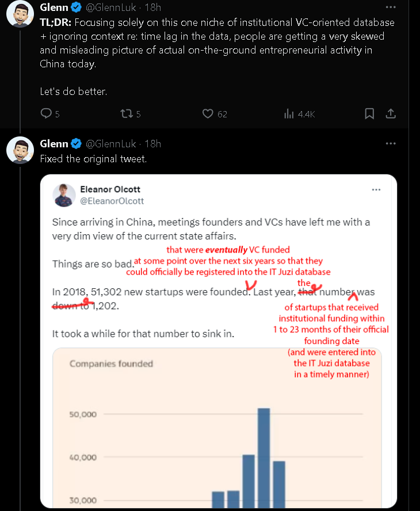
Task: Bookmark the TL;DR tweet
Action: click(370, 113)
